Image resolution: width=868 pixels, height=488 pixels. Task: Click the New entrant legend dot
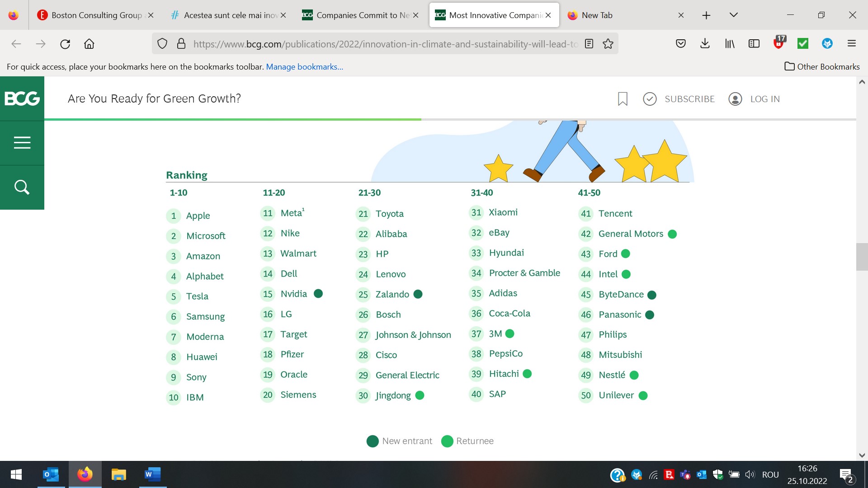(373, 441)
